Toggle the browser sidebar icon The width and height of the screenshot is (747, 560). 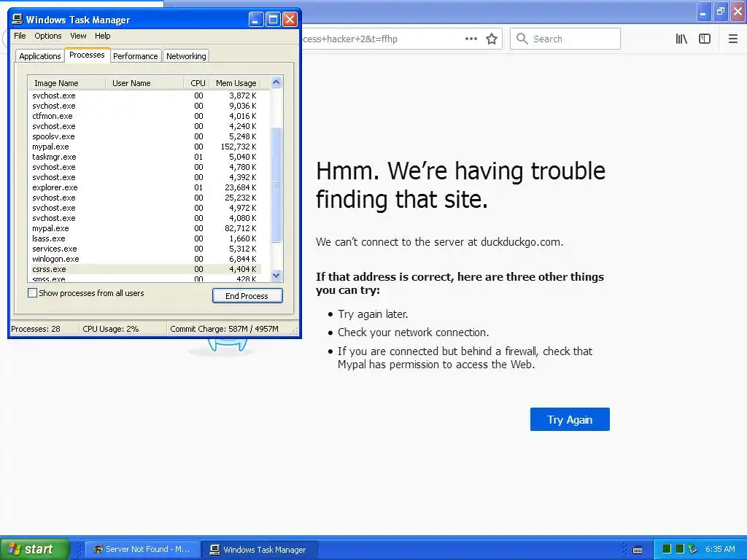[705, 39]
